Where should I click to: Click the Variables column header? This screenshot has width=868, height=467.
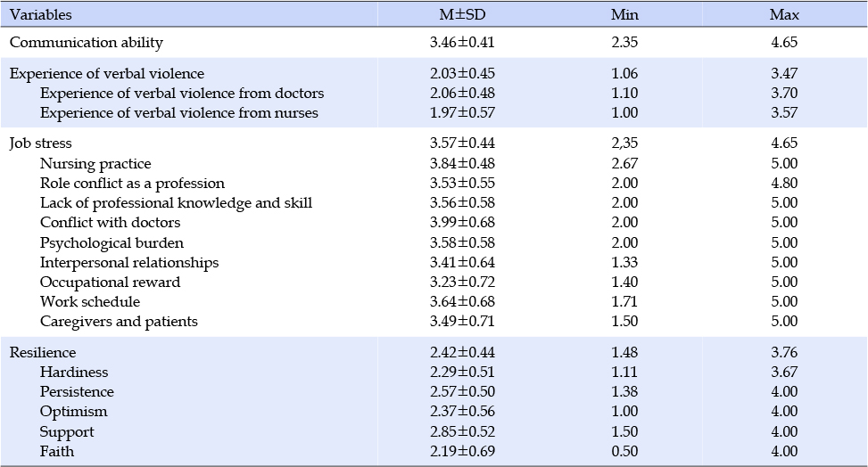40,14
